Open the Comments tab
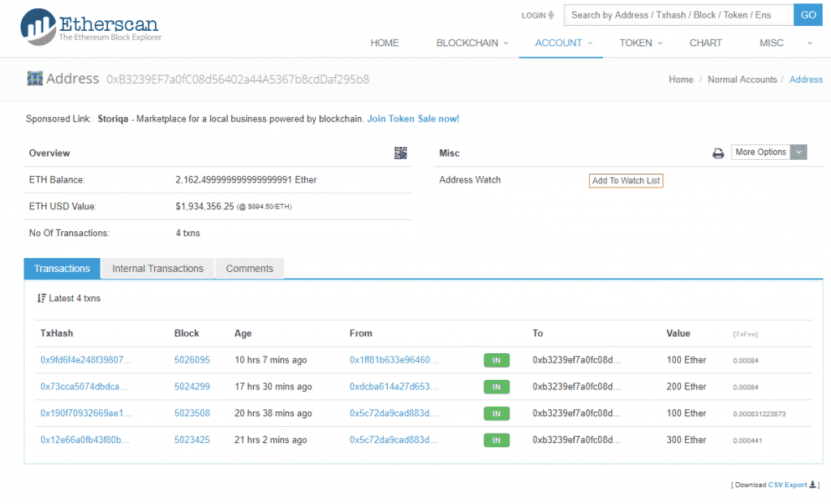Viewport: 831px width, 504px height. click(x=249, y=269)
